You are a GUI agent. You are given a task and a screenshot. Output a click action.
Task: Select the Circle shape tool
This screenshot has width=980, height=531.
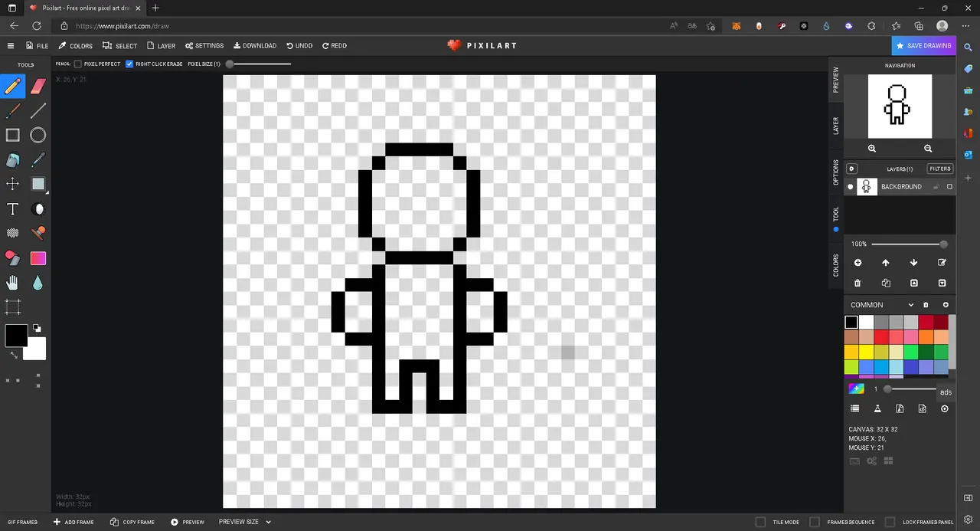click(38, 136)
